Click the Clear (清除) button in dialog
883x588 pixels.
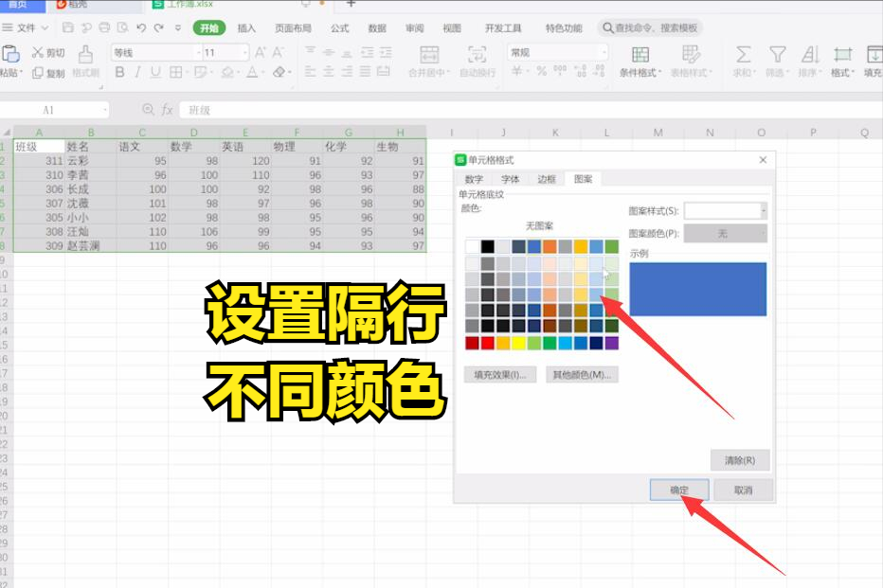coord(739,460)
